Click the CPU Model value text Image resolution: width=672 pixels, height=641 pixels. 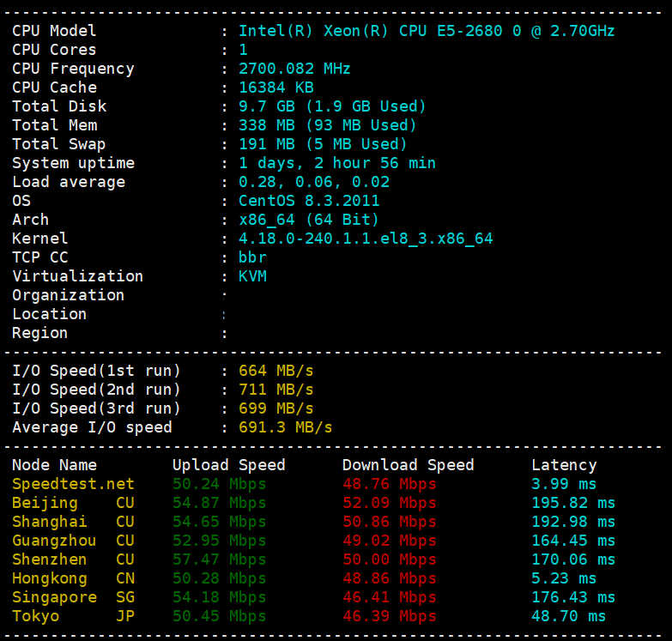[x=427, y=31]
